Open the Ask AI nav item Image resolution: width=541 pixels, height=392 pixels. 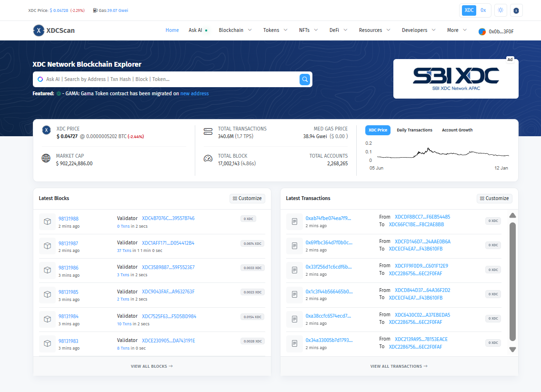pos(198,30)
